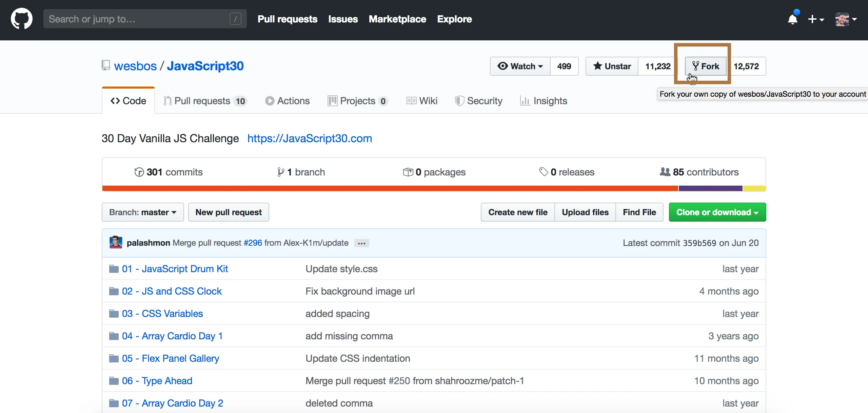Open the 0 packages link

coord(434,172)
